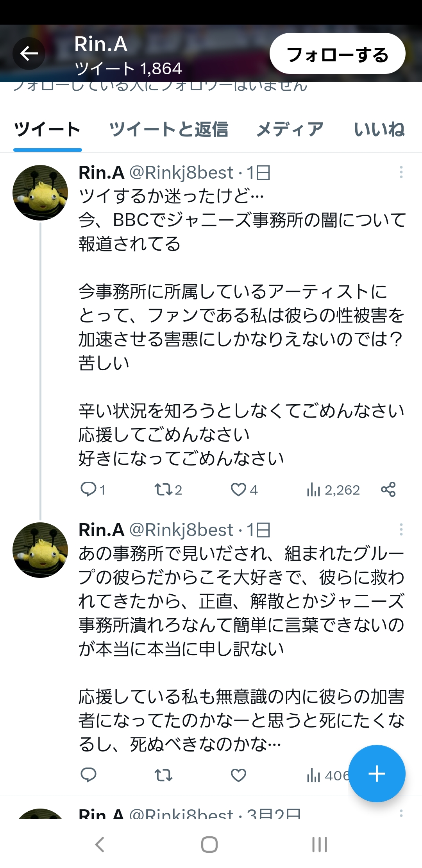This screenshot has width=422, height=868.
Task: Open Android recent apps button
Action: pos(319,845)
